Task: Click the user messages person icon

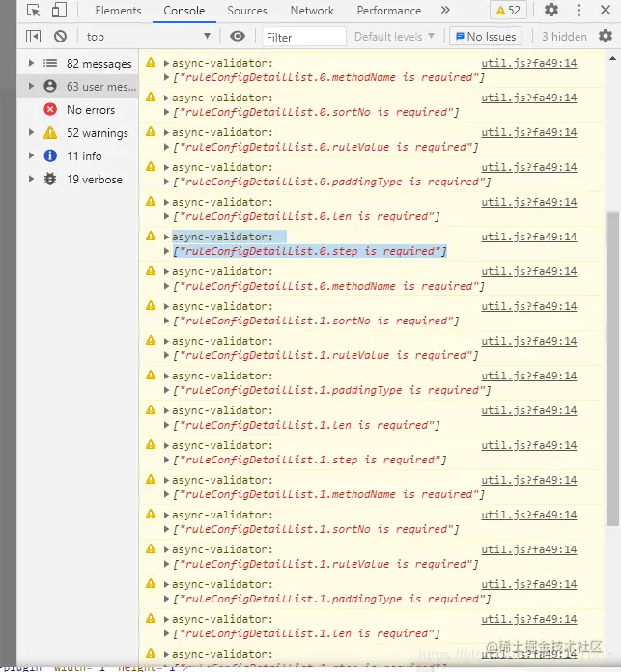Action: (50, 86)
